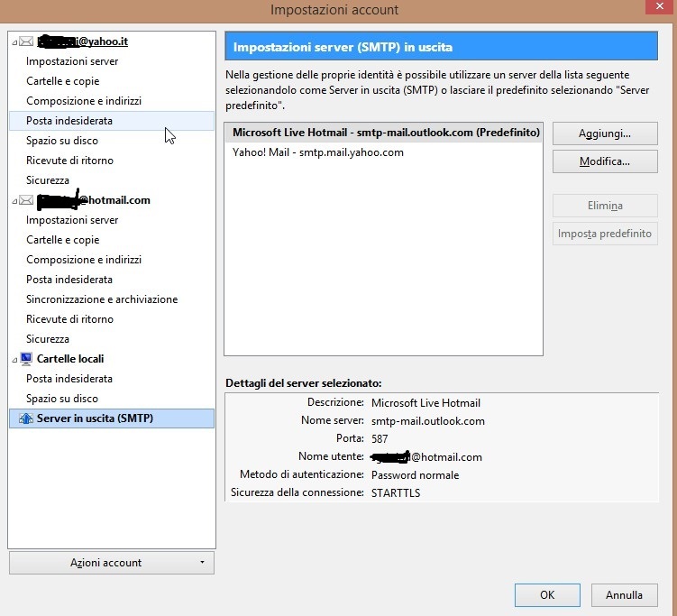The width and height of the screenshot is (677, 616).
Task: Open Spazio su disco under Cartelle locali
Action: [62, 399]
